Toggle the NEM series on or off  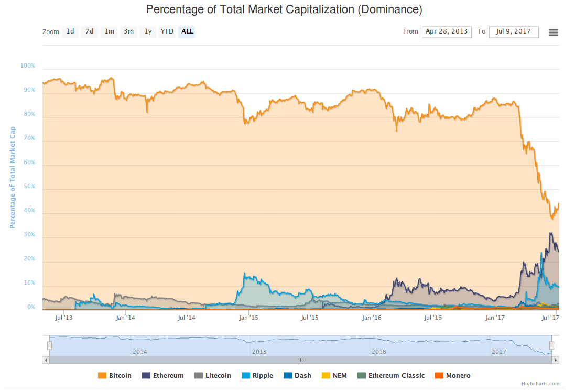tap(335, 375)
